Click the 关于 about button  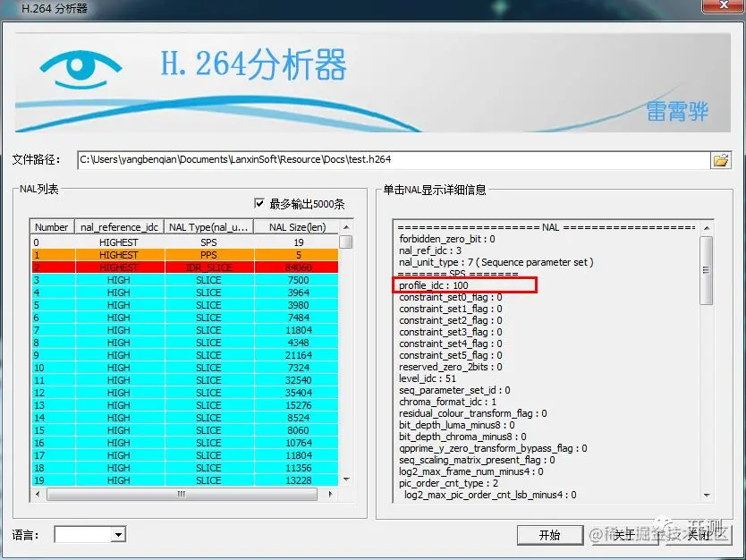[624, 535]
